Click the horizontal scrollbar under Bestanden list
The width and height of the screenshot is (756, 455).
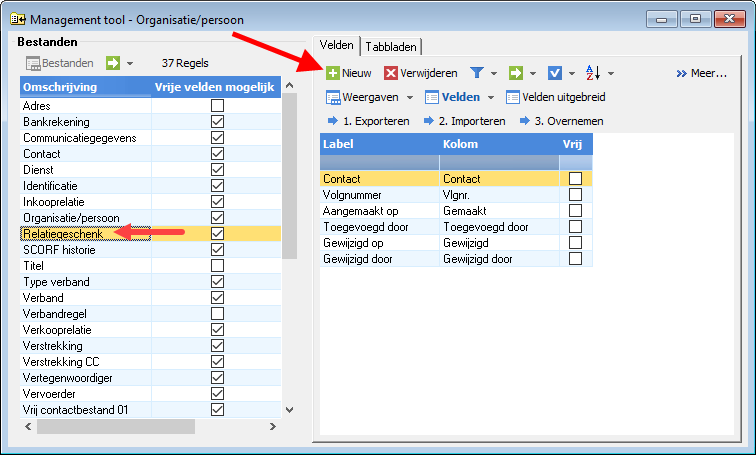(150, 426)
